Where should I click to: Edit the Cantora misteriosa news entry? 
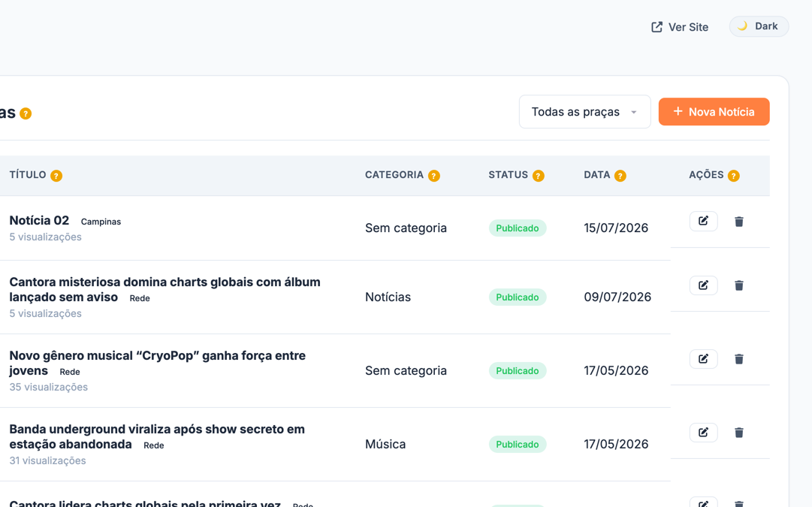tap(703, 285)
